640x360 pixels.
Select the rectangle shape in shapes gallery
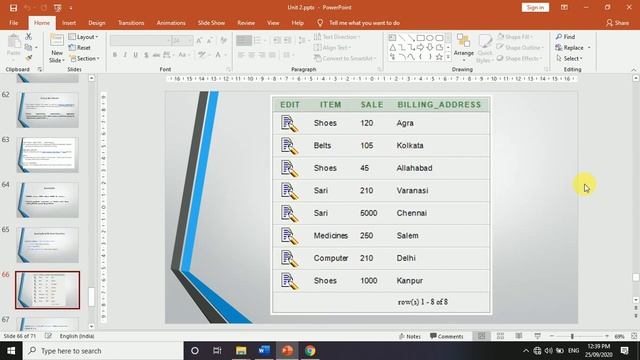point(420,38)
